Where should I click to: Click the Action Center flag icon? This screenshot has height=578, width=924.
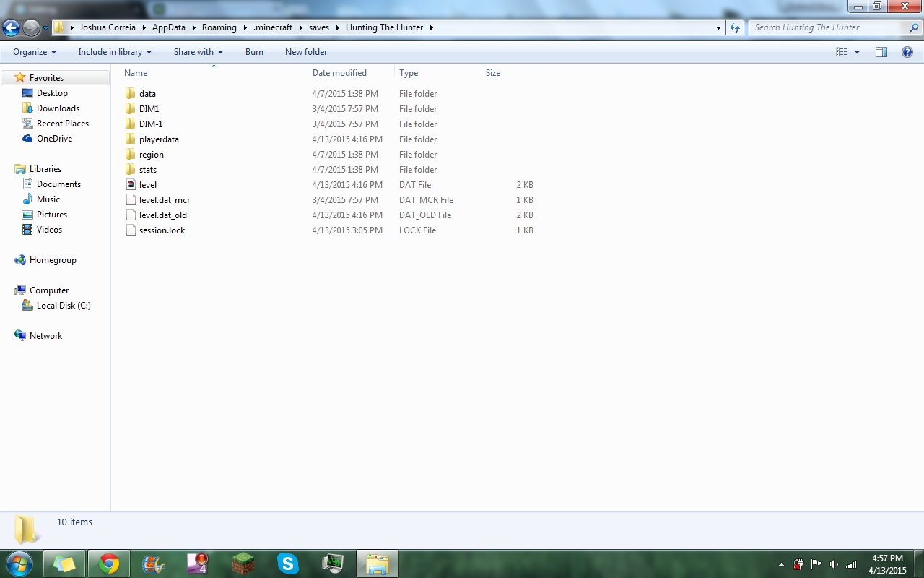pos(816,564)
